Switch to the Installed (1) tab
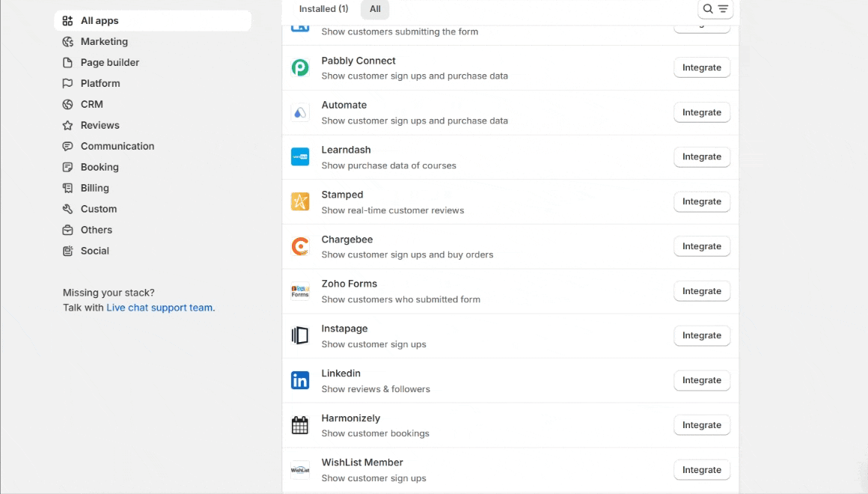Viewport: 868px width, 494px height. click(323, 9)
